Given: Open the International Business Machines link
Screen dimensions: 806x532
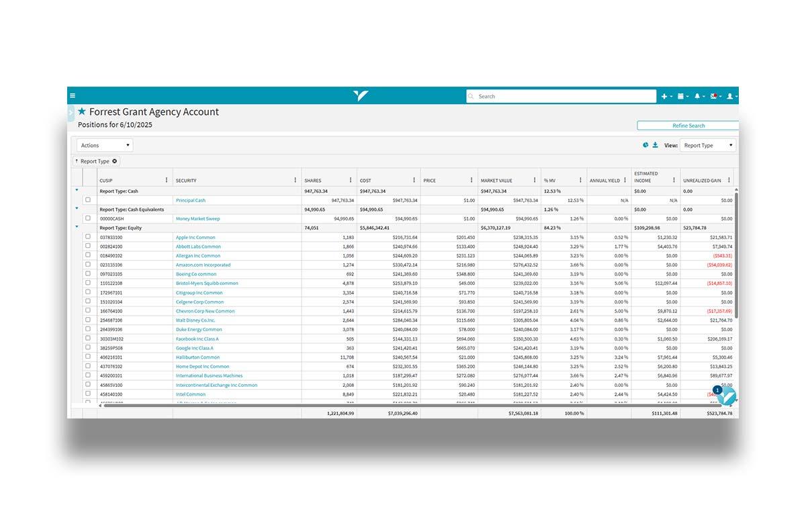Looking at the screenshot, I should point(209,375).
